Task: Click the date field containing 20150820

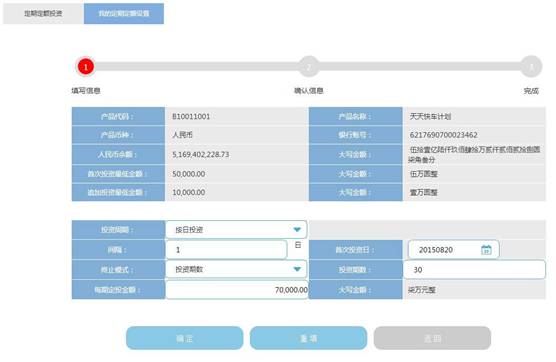Action: tap(453, 250)
